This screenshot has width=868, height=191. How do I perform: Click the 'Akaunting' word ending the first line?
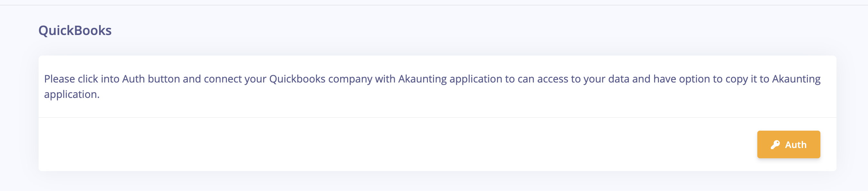(x=796, y=79)
